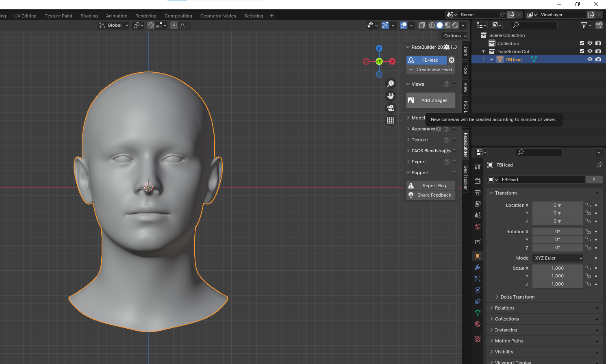Open the Particles properties tab
Image resolution: width=606 pixels, height=364 pixels.
[478, 279]
